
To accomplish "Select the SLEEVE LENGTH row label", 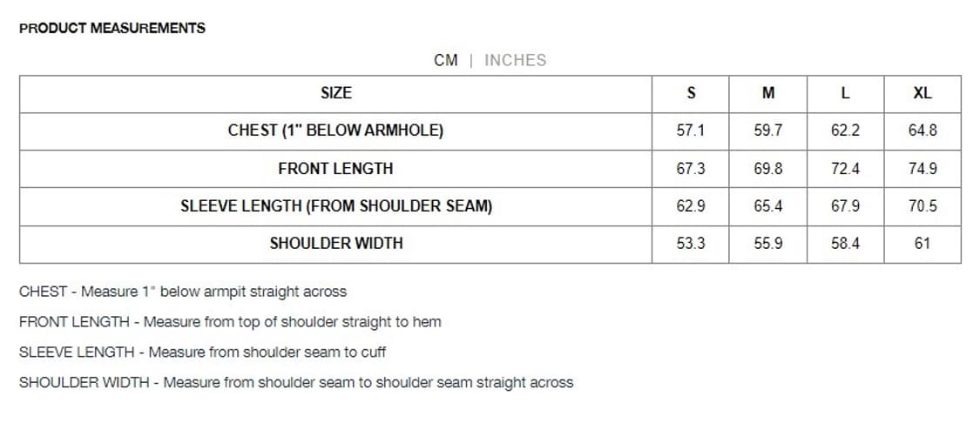I will pos(336,206).
